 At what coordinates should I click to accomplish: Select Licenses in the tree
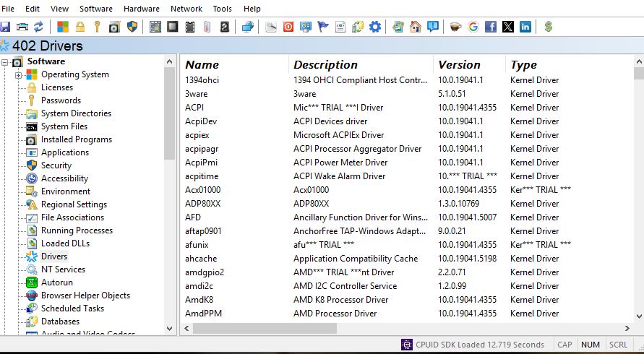[57, 87]
